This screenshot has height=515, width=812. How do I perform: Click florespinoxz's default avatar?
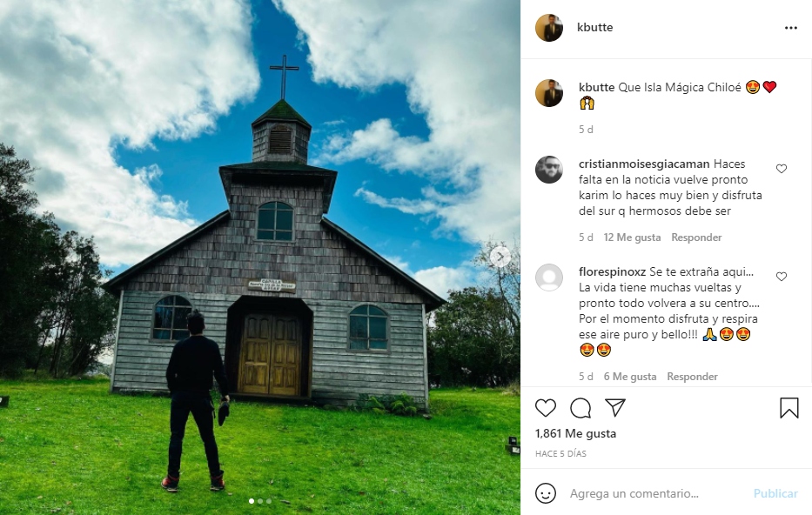point(548,278)
